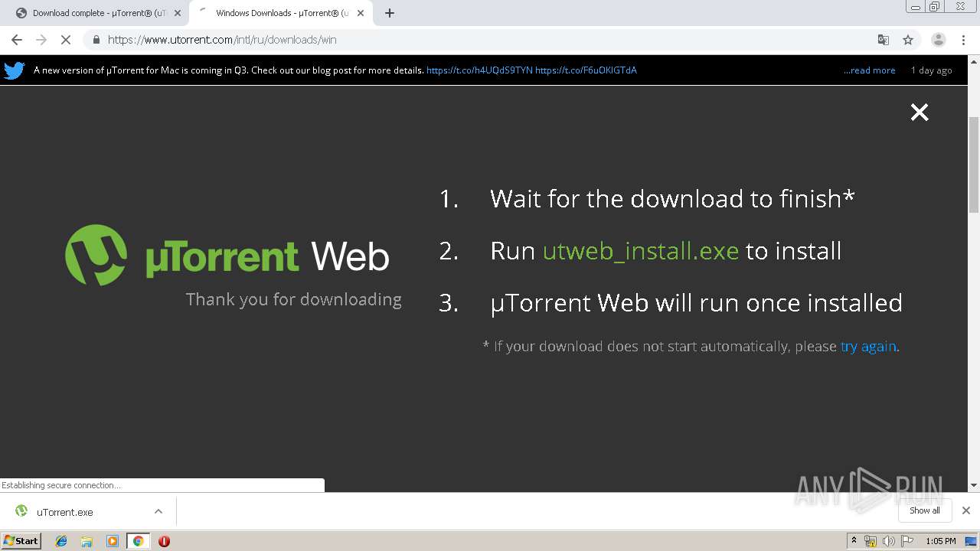Viewport: 980px width, 551px height.
Task: Open the t.co/h4UQdS9TYN link
Action: (479, 70)
